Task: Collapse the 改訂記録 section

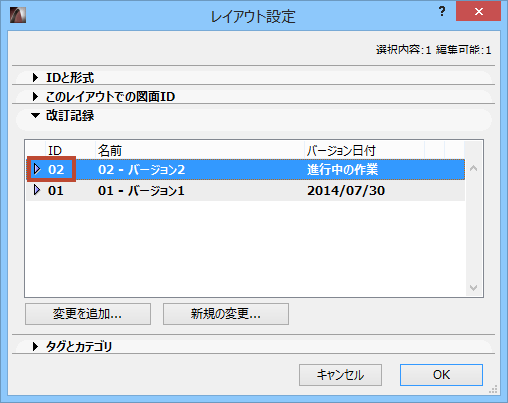Action: (x=35, y=116)
